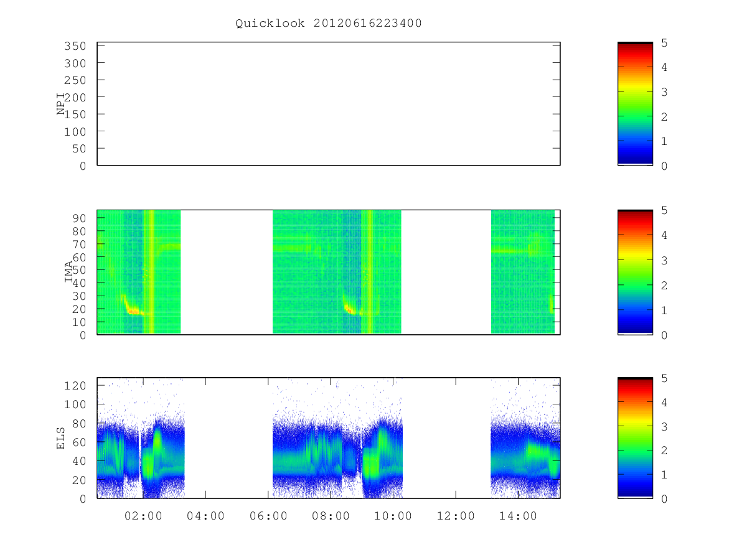
Task: Click the Quicklook 20120616223400 plot title
Action: coord(329,24)
